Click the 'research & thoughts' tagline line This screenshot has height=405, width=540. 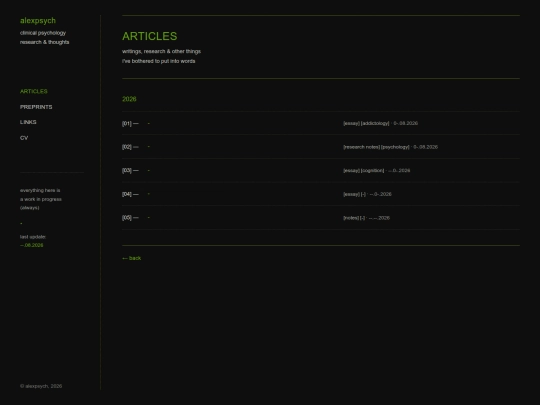pos(44,42)
